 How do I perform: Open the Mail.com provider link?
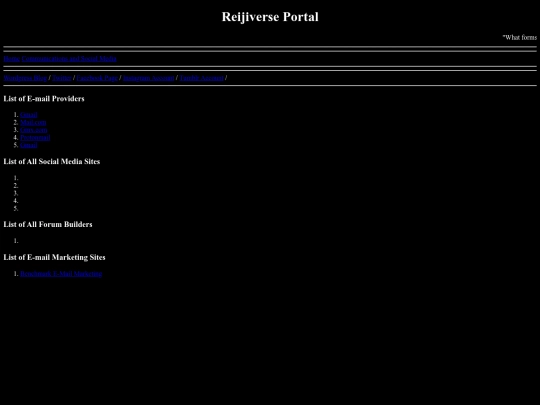(x=33, y=122)
